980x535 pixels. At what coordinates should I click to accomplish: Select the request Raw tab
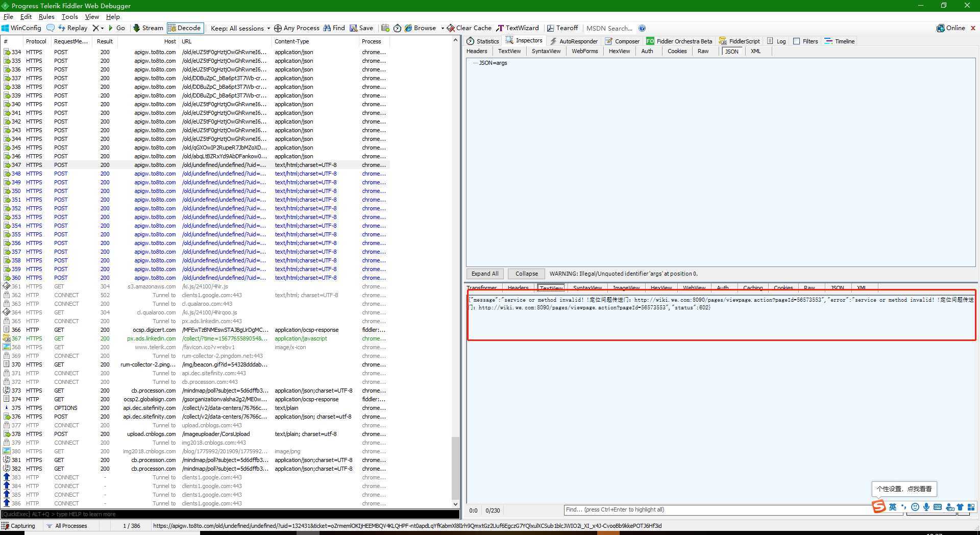point(703,51)
